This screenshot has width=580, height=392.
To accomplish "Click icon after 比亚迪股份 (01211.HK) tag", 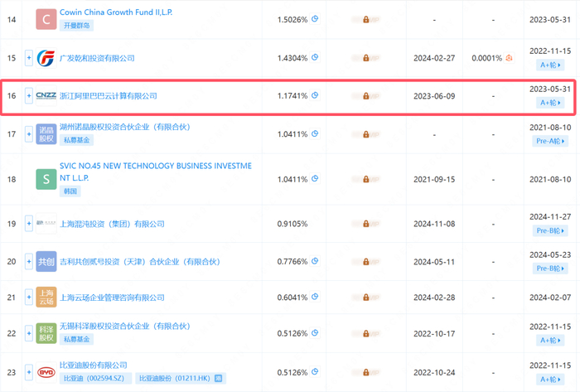I will 218,378.
